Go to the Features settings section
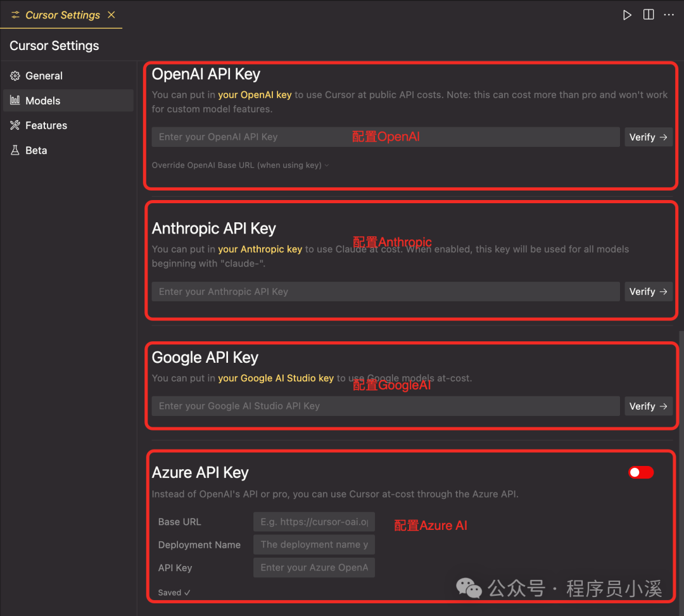Viewport: 684px width, 616px height. click(68, 125)
